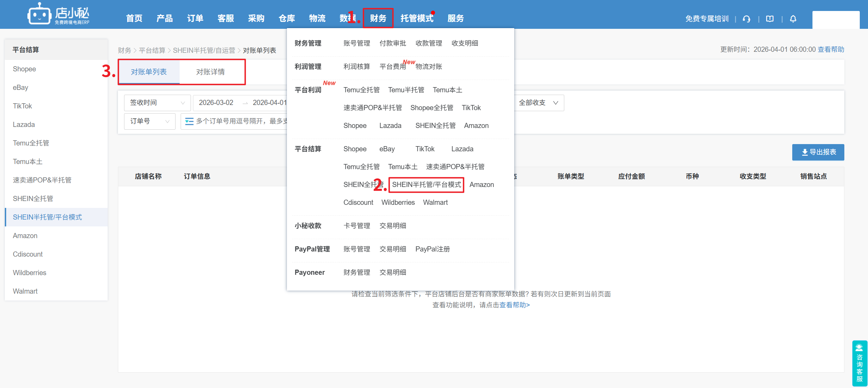Switch to the 对账详情 tab
This screenshot has width=868, height=388.
point(210,72)
